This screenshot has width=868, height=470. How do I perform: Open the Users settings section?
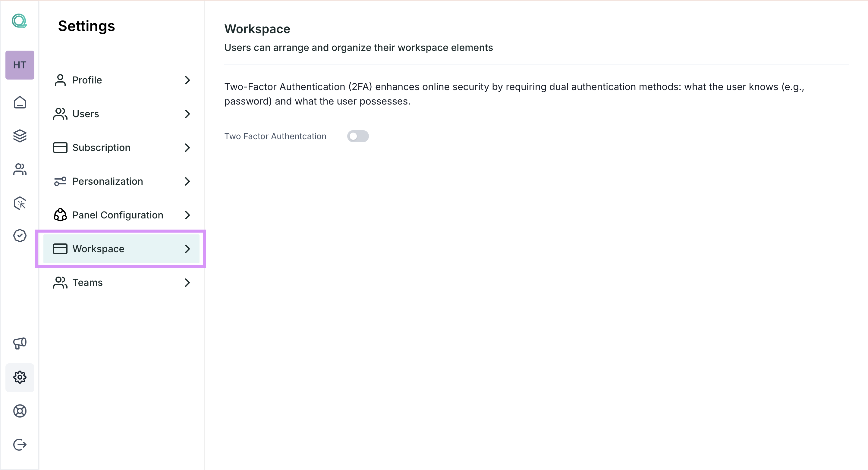[121, 114]
